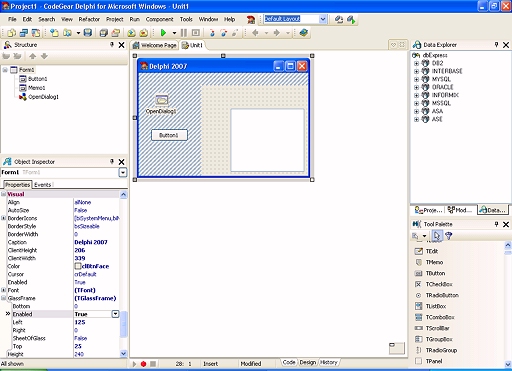Click the Tool Palette filter funnel icon
The width and height of the screenshot is (512, 371).
pos(449,236)
